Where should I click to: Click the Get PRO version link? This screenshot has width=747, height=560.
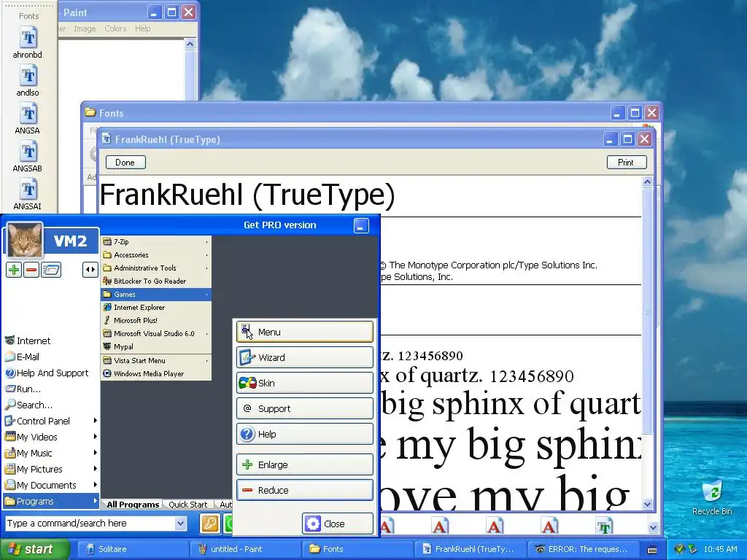(x=279, y=225)
